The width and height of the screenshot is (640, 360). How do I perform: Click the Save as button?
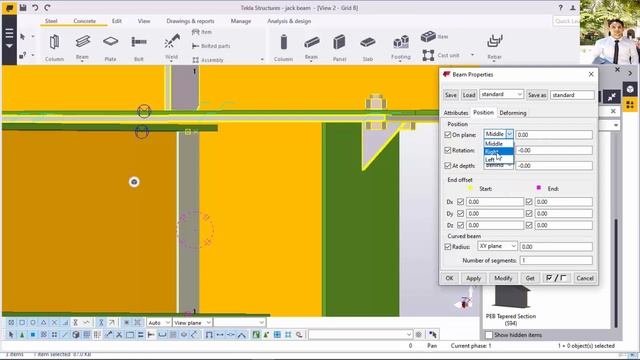click(537, 95)
